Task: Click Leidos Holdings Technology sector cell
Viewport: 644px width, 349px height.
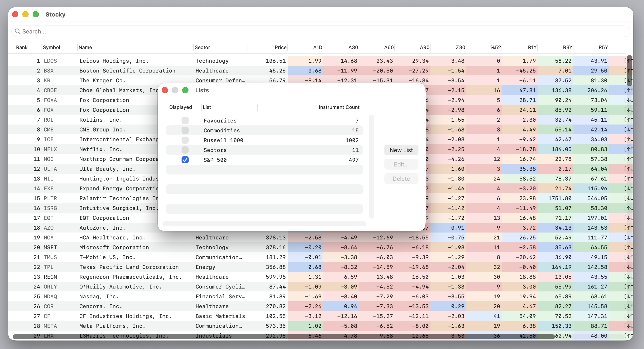Action: pyautogui.click(x=212, y=61)
